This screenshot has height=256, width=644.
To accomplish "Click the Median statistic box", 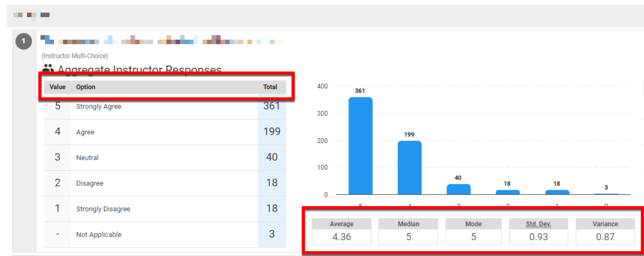I will (x=408, y=231).
